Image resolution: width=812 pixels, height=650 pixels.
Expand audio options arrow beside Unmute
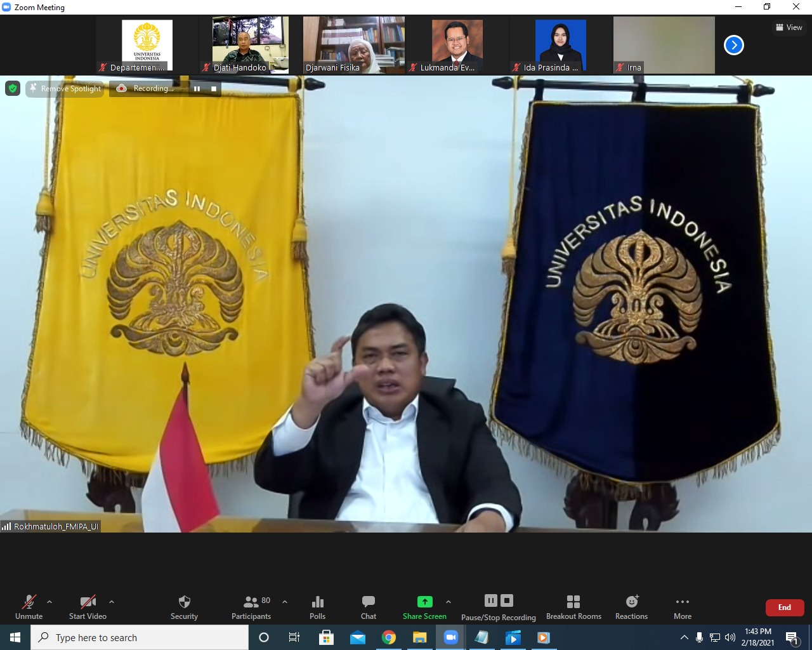click(49, 602)
